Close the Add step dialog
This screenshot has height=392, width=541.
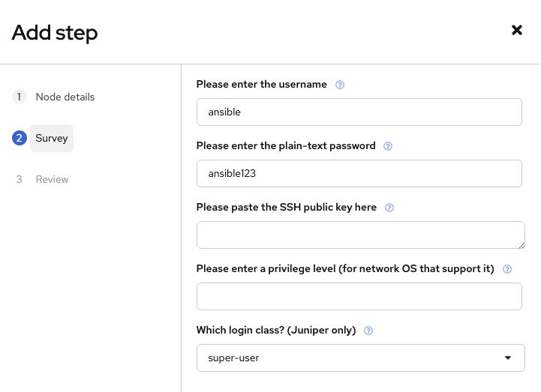coord(516,30)
